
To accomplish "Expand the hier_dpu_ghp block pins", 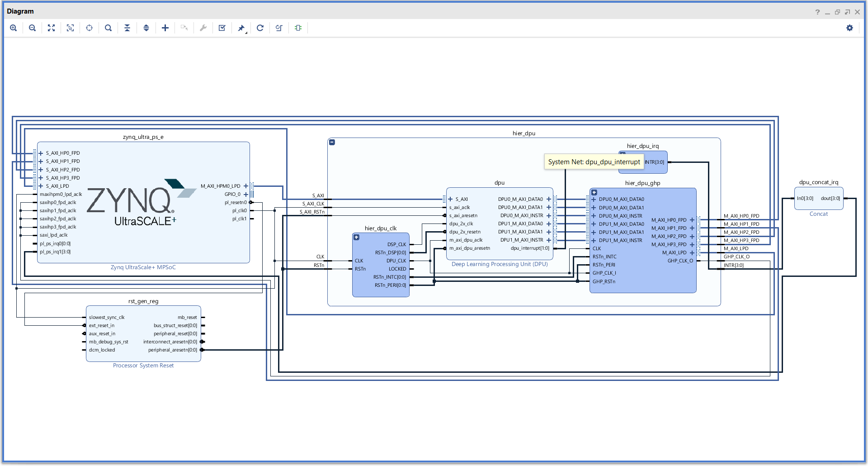I will click(594, 192).
